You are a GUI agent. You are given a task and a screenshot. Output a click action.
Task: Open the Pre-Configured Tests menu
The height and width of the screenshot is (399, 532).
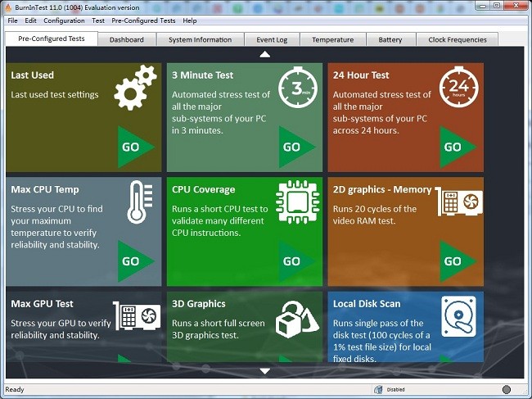click(x=144, y=20)
